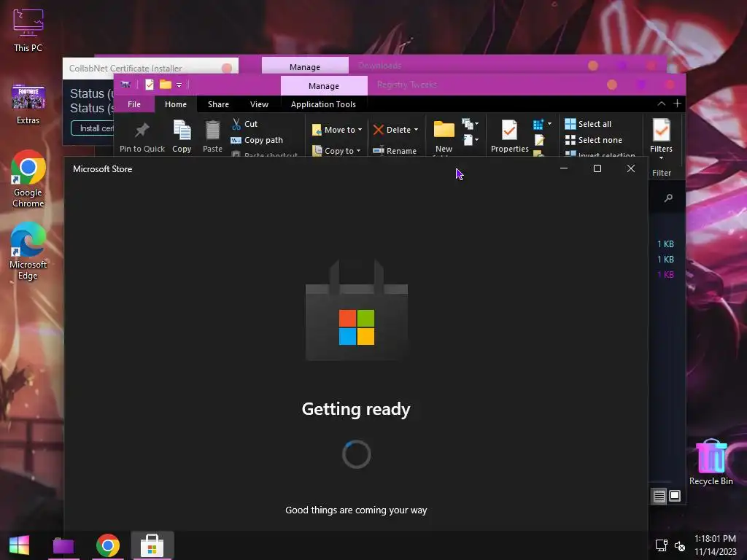The width and height of the screenshot is (747, 560).
Task: Select the purple highlighted 1 KB row
Action: click(x=665, y=275)
